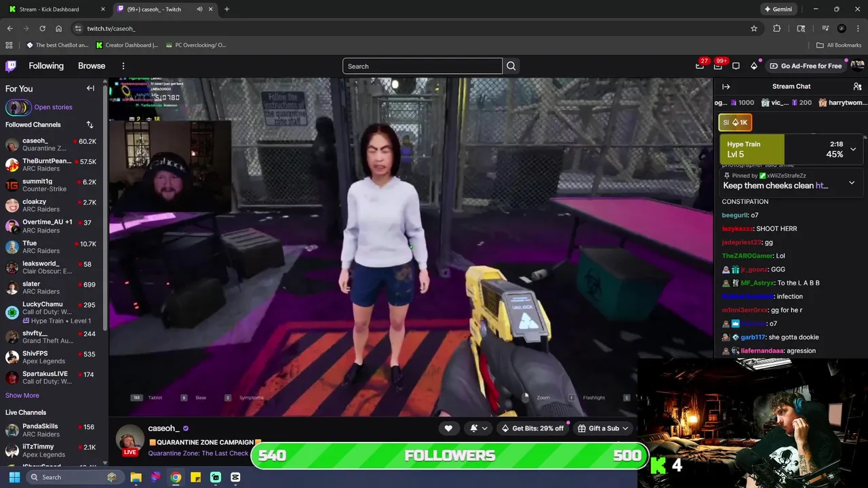Open ShivFPS channel in sidebar
Screen dimensions: 868x488
click(x=53, y=357)
